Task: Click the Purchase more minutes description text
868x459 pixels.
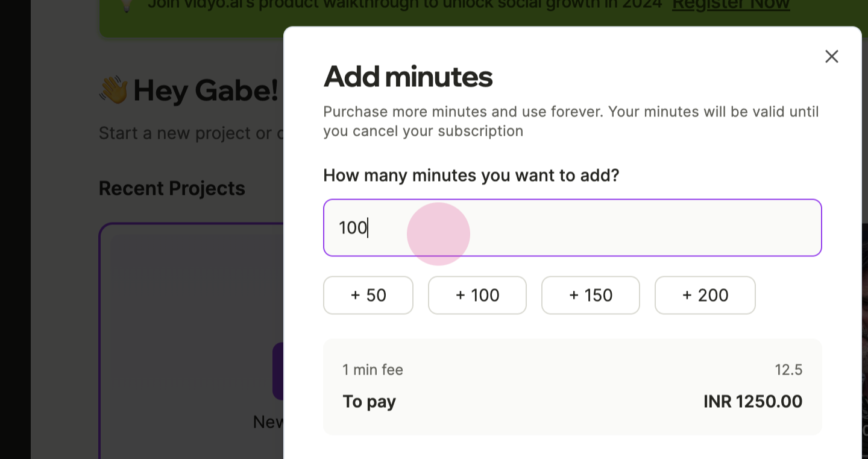Action: [x=571, y=121]
